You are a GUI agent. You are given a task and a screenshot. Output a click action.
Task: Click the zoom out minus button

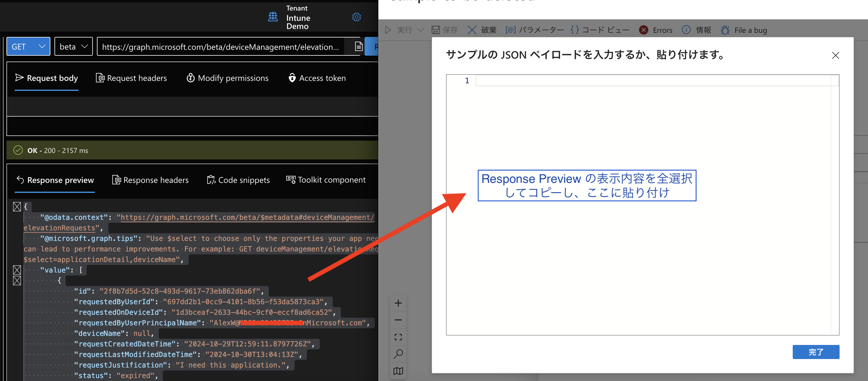click(x=398, y=320)
